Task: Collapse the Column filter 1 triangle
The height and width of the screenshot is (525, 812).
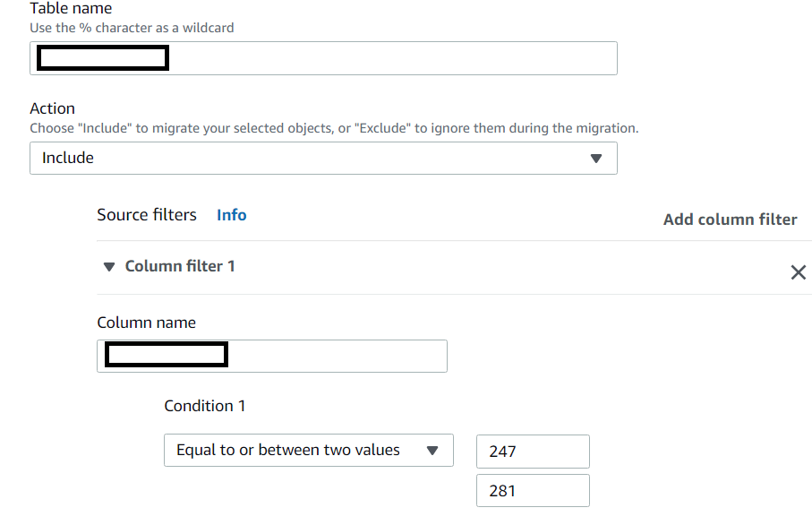Action: tap(109, 267)
